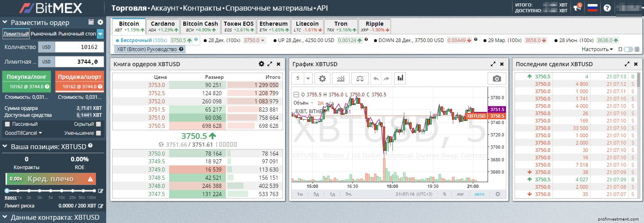Viewport: 644px width, 223px height.
Task: Click Покупка/лонг buy button
Action: (27, 81)
